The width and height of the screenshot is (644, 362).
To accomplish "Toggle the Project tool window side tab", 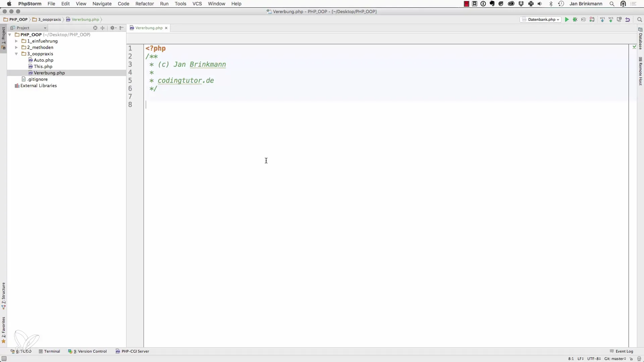I will click(x=3, y=38).
